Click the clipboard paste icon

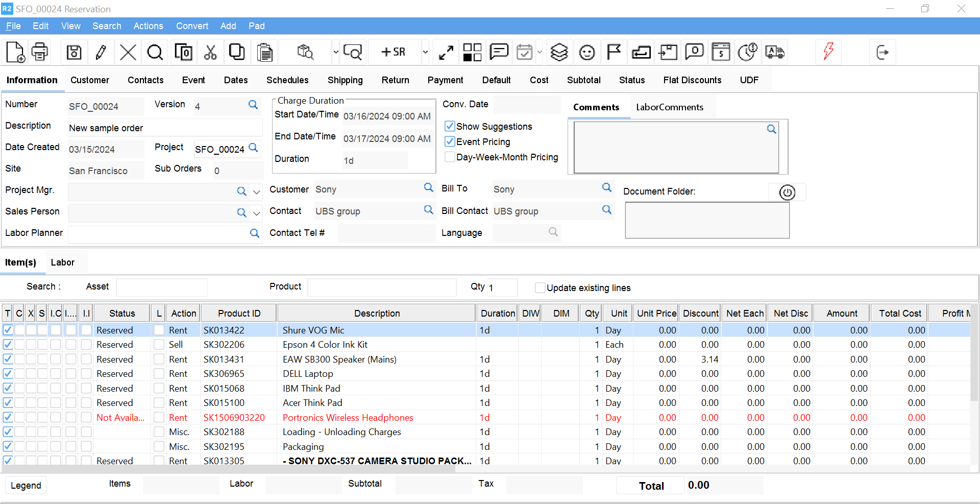pos(264,52)
